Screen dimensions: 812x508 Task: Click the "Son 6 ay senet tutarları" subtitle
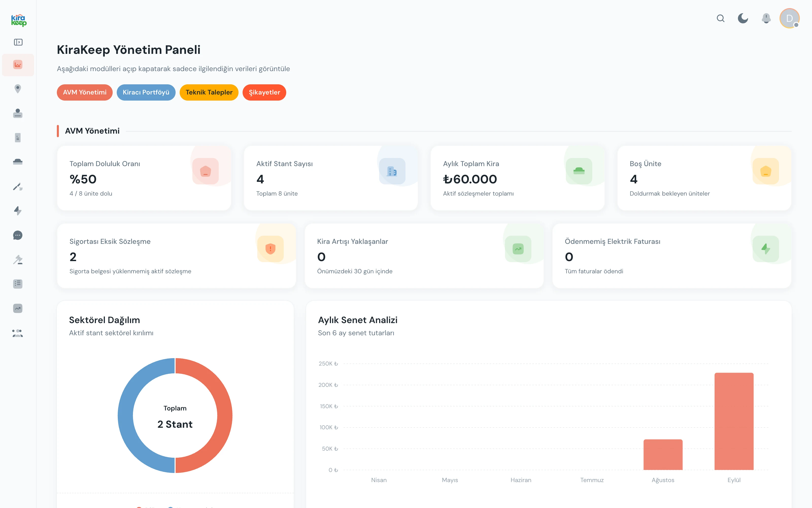tap(356, 333)
